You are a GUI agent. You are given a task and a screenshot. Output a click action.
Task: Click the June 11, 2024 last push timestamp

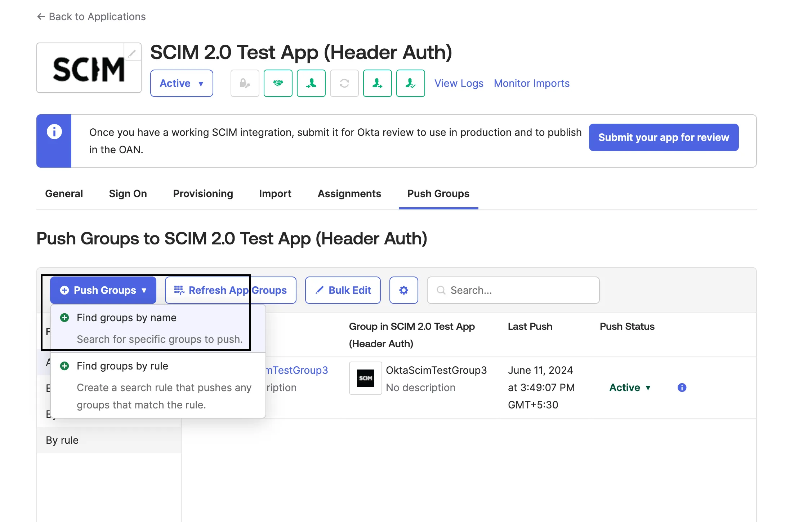click(x=541, y=388)
